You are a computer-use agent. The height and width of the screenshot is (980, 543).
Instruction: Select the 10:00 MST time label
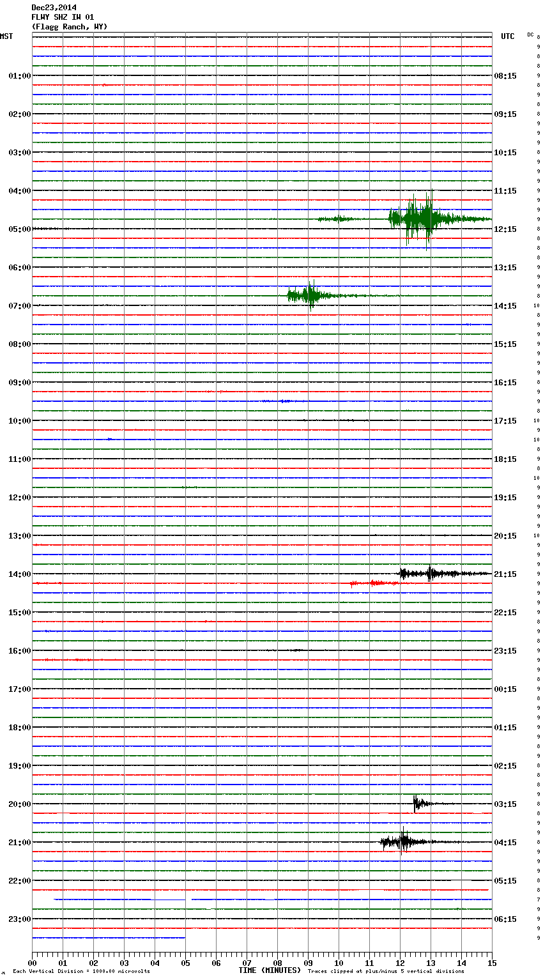pyautogui.click(x=19, y=421)
